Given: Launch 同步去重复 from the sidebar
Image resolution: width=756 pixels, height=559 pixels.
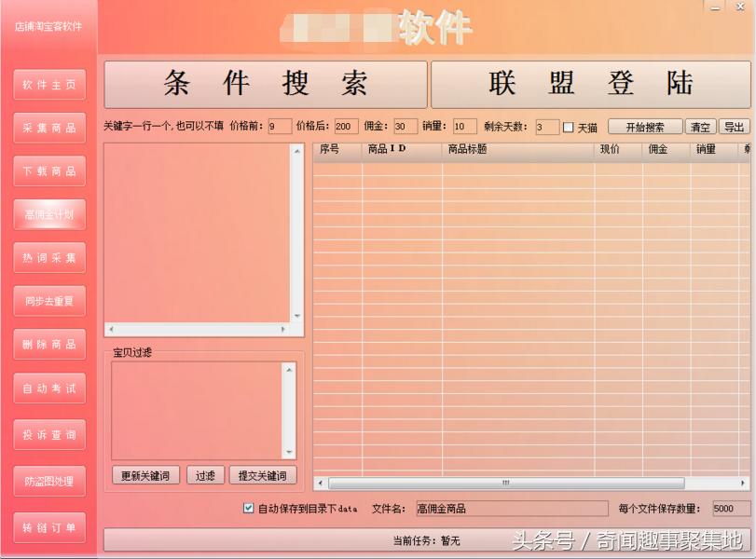Looking at the screenshot, I should [48, 301].
